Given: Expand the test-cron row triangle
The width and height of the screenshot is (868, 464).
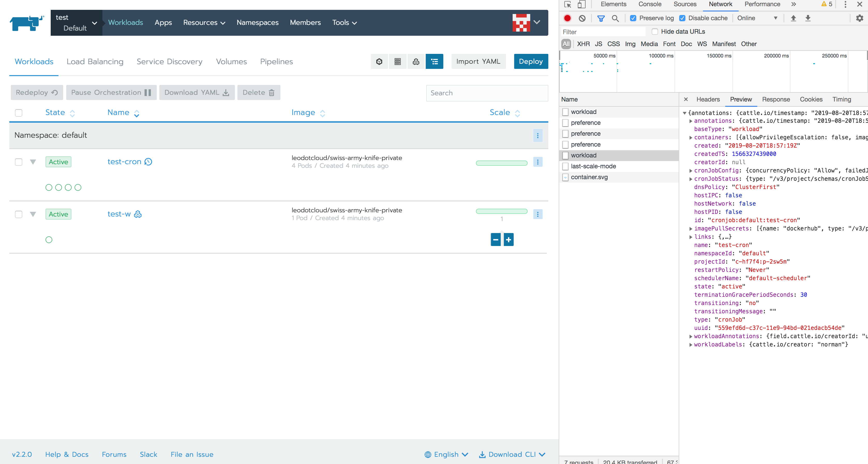Looking at the screenshot, I should point(33,162).
